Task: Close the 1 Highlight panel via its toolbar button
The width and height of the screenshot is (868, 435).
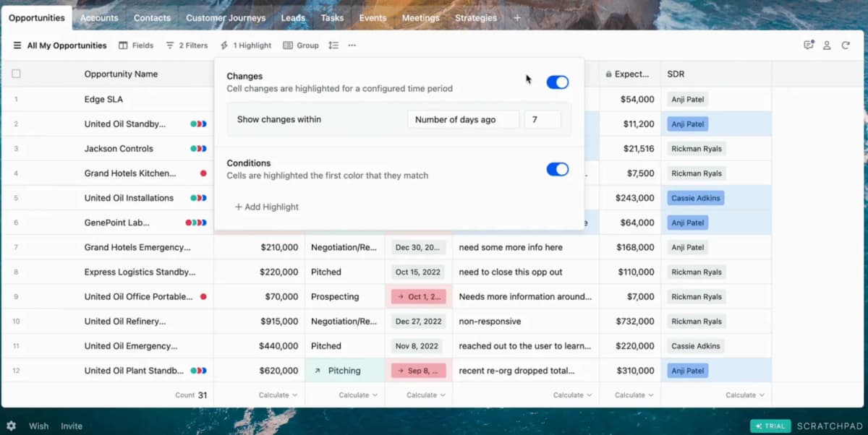Action: 246,46
